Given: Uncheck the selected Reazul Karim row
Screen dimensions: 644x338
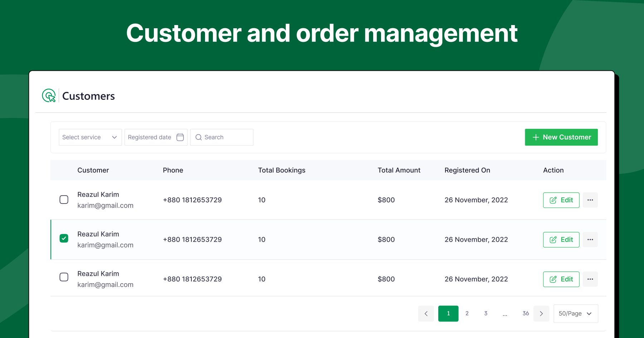Looking at the screenshot, I should tap(64, 238).
